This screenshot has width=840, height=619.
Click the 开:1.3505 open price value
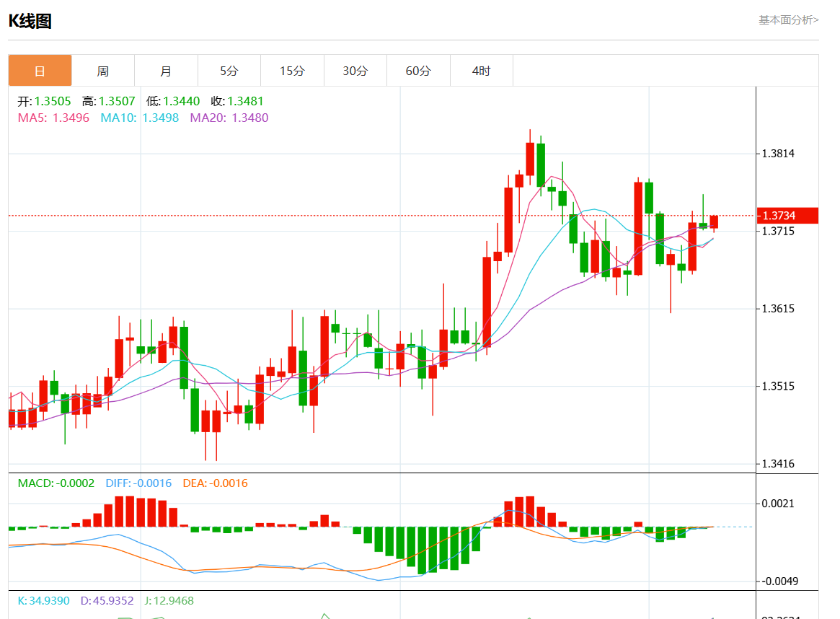coord(44,101)
